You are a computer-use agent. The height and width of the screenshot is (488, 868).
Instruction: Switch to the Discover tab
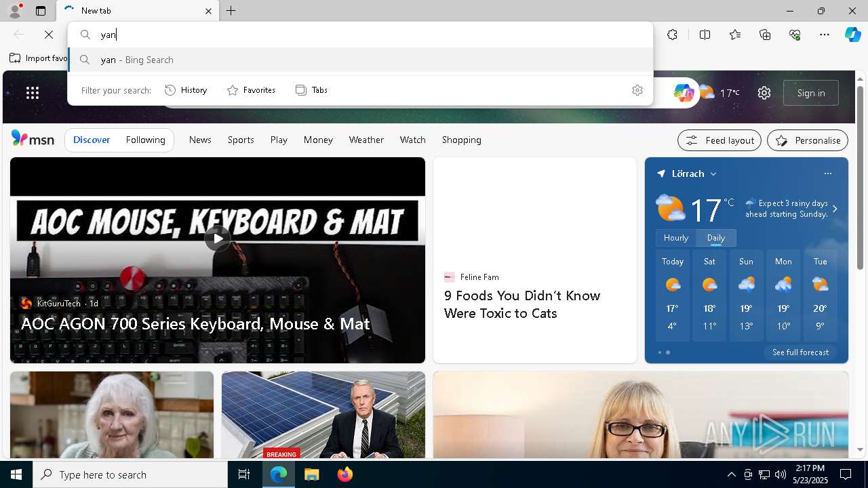click(x=92, y=140)
